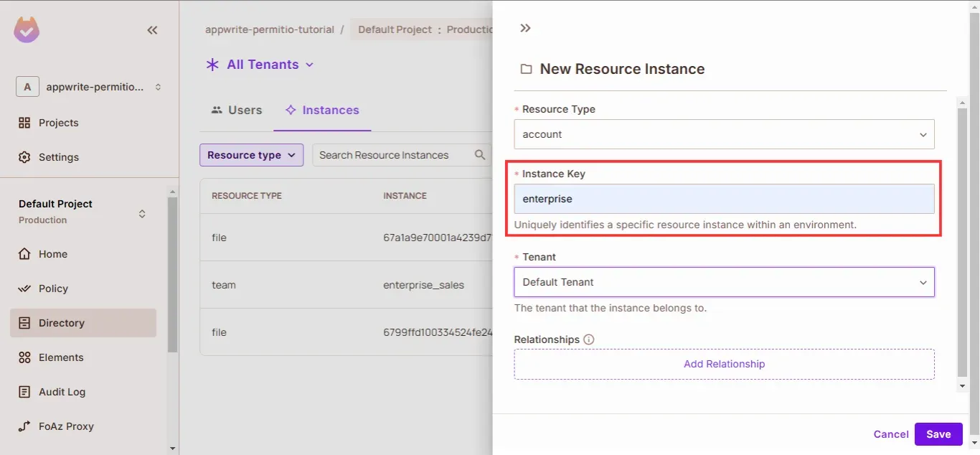
Task: Click the Permit.io logo icon
Action: (27, 29)
